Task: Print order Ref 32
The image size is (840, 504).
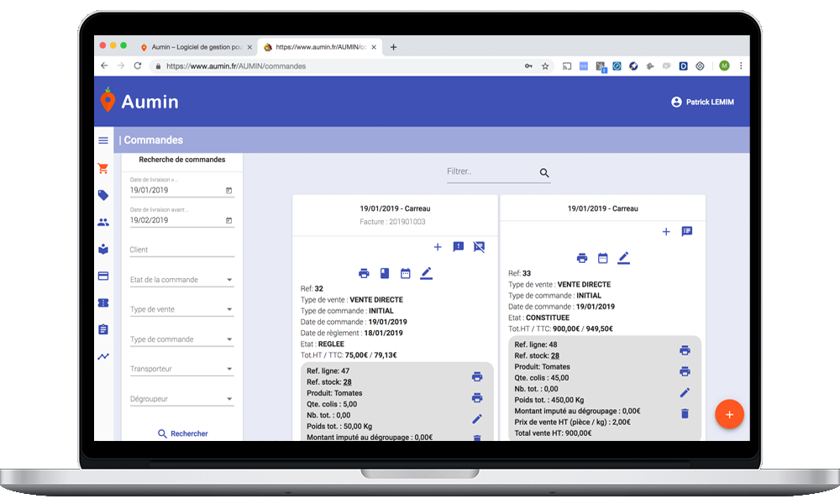Action: pos(364,273)
